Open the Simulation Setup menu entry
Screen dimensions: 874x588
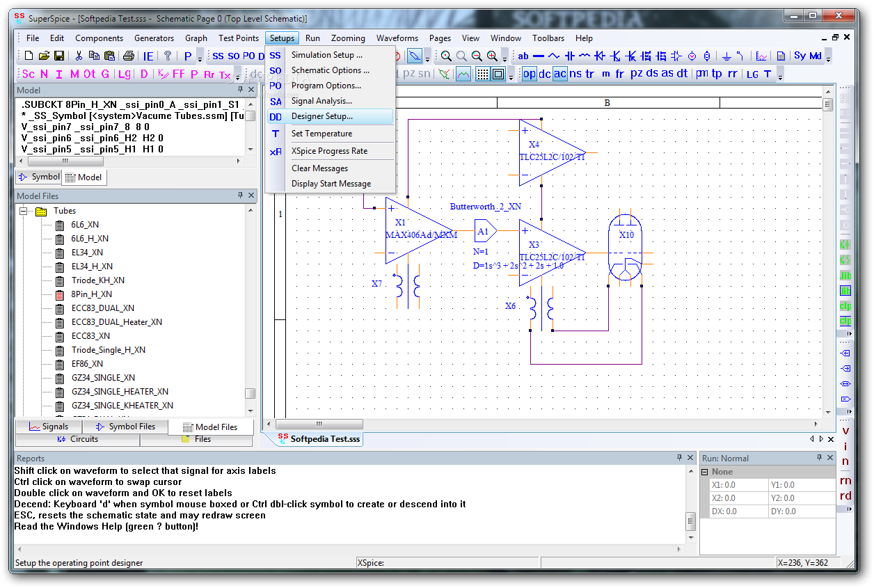331,55
